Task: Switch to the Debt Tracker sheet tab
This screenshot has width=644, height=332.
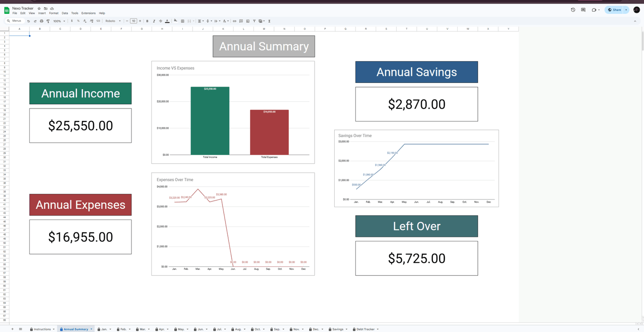Action: (365, 329)
